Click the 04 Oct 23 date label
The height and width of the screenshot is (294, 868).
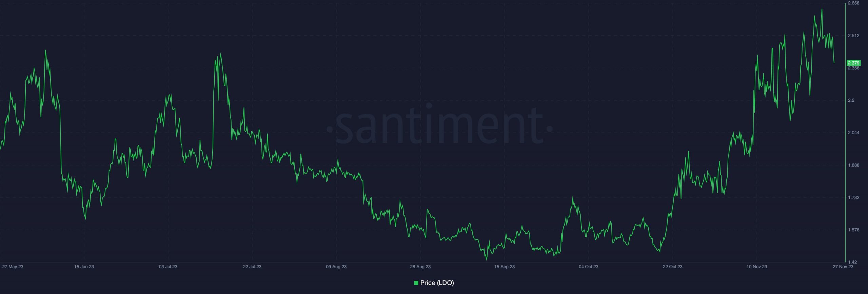click(x=589, y=267)
